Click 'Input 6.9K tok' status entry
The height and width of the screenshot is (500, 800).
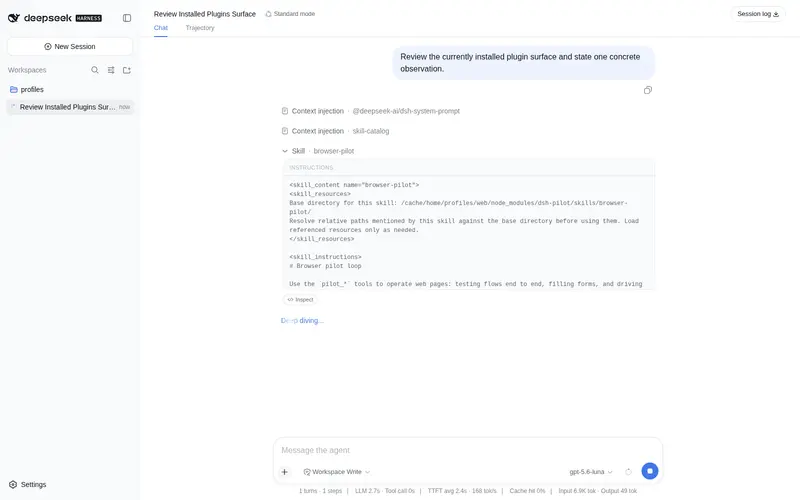pos(577,491)
